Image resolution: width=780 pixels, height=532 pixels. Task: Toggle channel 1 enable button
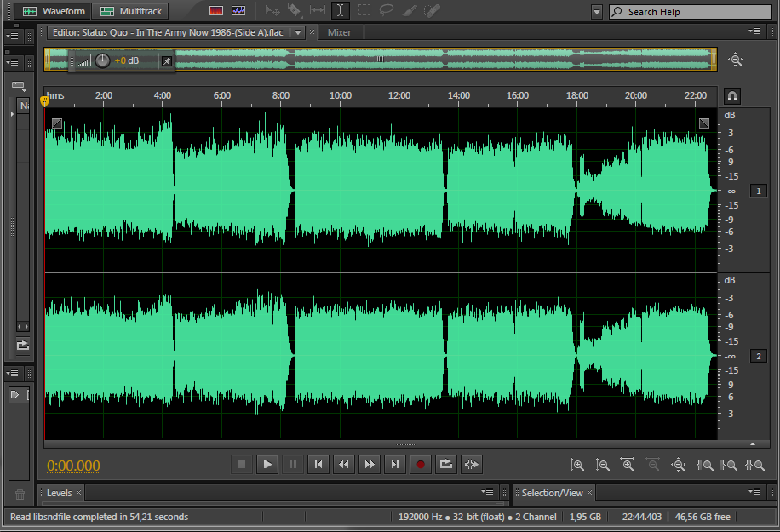(759, 191)
